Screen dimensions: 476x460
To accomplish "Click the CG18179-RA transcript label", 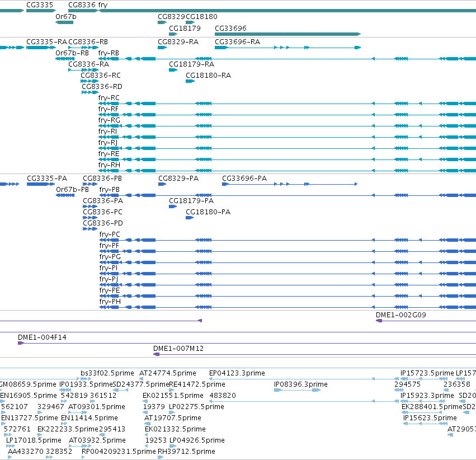I will tap(191, 64).
